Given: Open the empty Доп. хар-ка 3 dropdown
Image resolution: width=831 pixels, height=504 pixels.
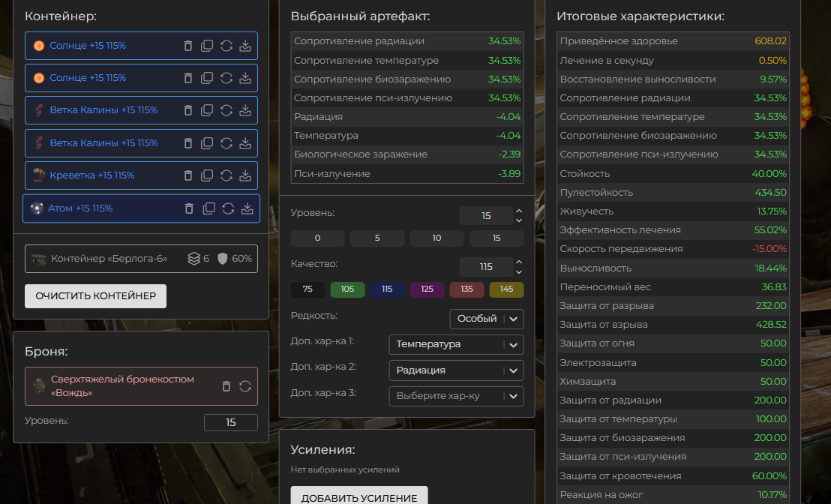Looking at the screenshot, I should (456, 396).
